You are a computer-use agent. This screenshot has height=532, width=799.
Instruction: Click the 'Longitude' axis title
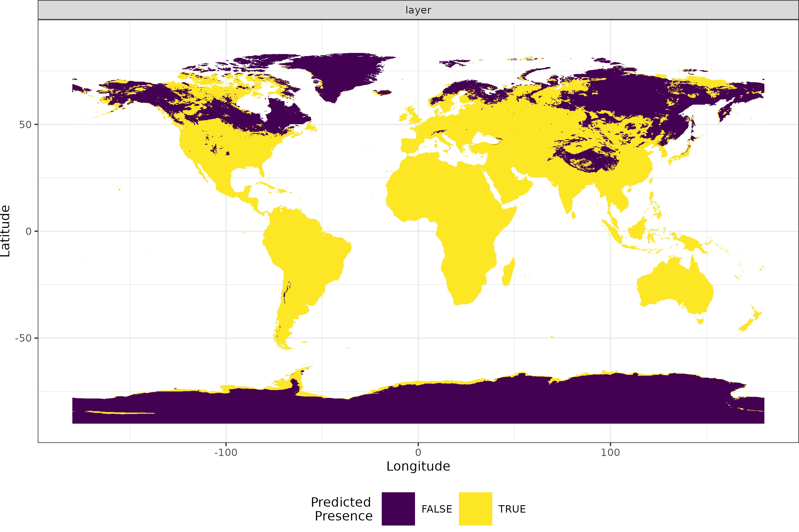[x=418, y=466]
